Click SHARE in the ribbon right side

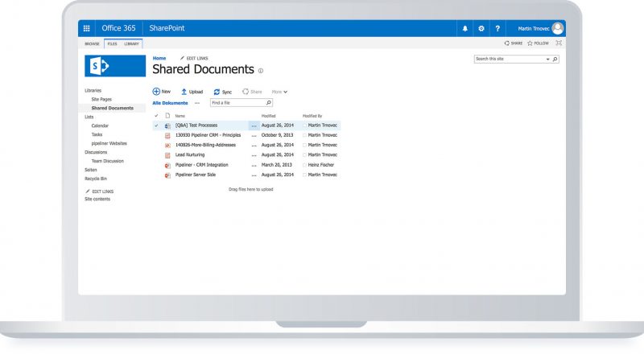coord(514,43)
